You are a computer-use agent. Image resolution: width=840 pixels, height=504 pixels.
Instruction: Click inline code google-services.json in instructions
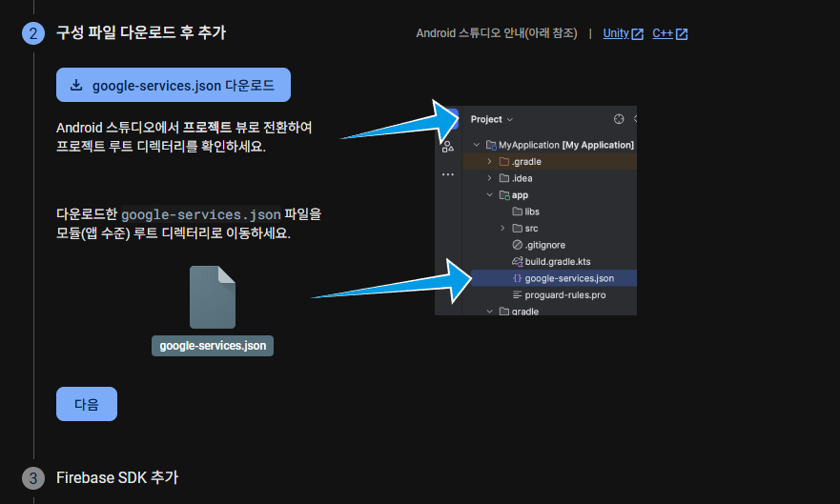201,214
